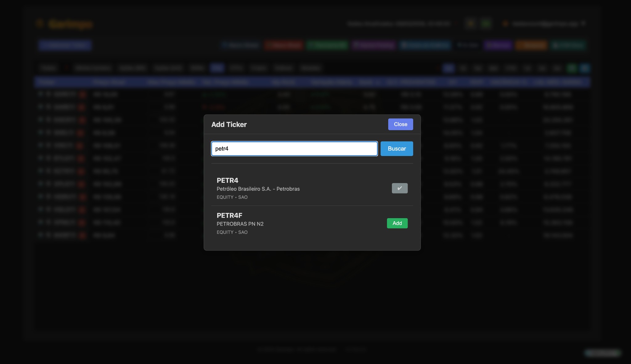631x364 pixels.
Task: Select the leftmost filter tab
Action: (x=48, y=68)
